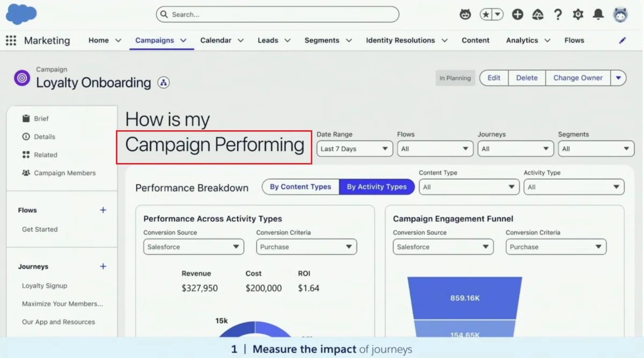Open the Leads tab
The image size is (644, 358).
tap(268, 40)
